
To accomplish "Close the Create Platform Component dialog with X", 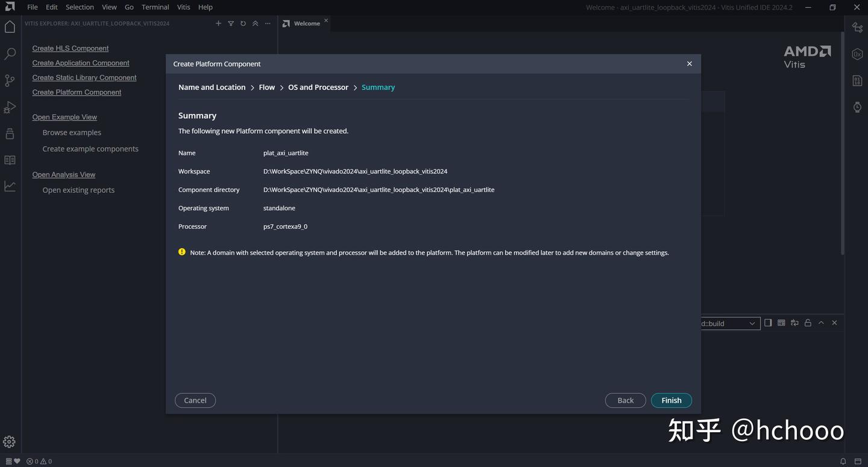I will click(x=690, y=63).
